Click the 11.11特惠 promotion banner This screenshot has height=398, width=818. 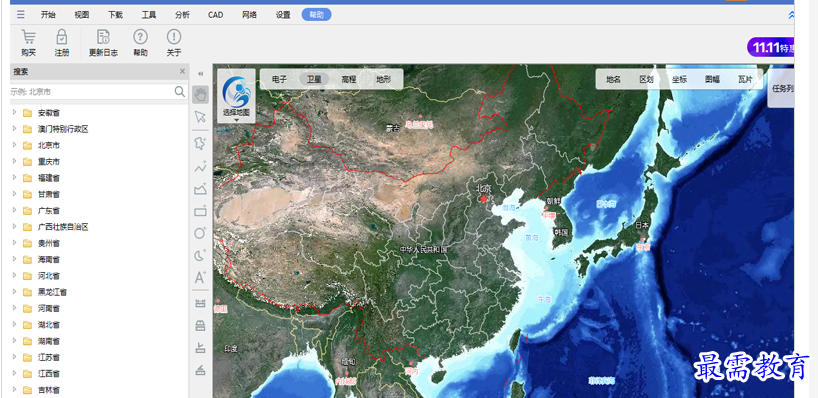[x=771, y=47]
